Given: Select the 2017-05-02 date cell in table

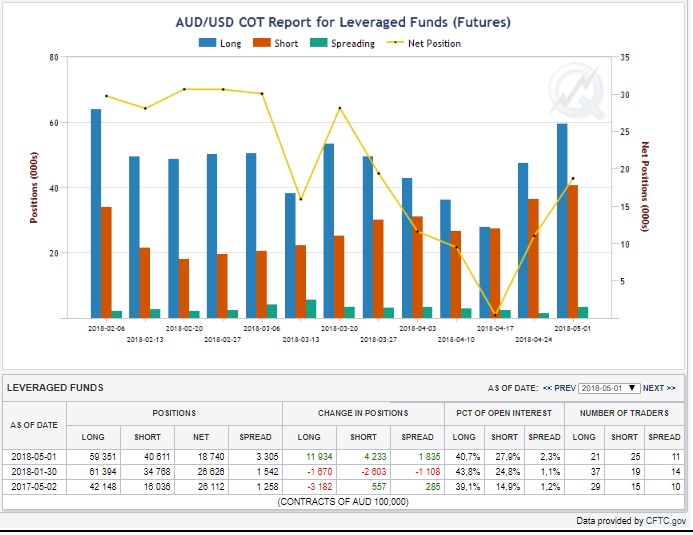Looking at the screenshot, I should (34, 486).
